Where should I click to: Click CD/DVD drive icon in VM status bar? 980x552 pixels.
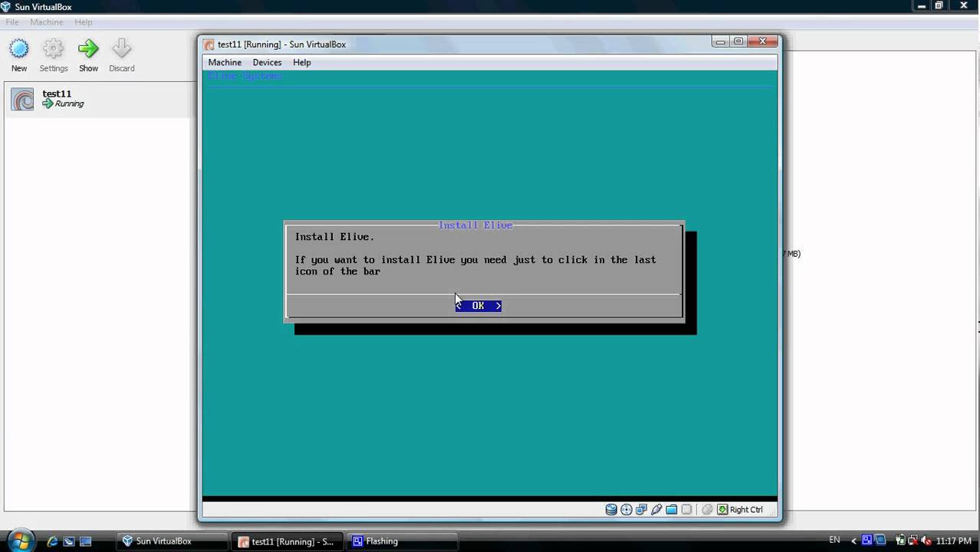tap(626, 509)
